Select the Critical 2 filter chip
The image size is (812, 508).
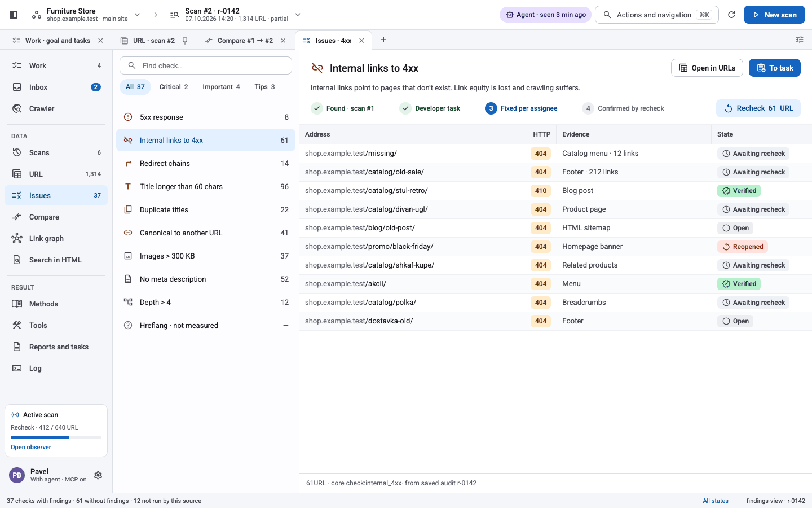click(174, 87)
